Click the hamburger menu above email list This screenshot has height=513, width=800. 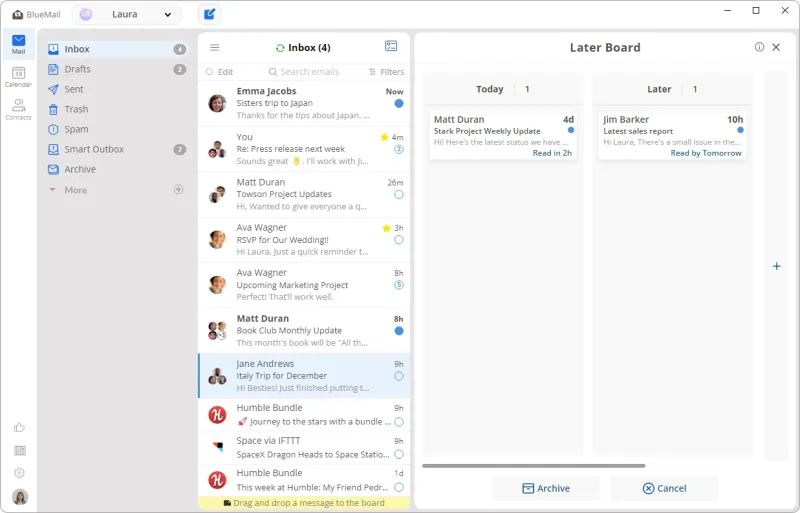pyautogui.click(x=214, y=48)
